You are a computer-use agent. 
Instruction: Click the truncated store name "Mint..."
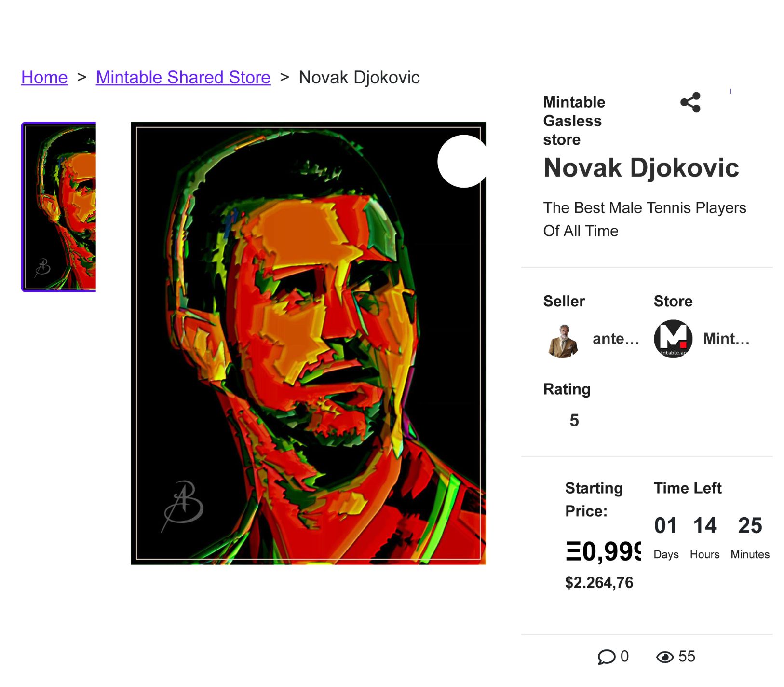click(726, 339)
